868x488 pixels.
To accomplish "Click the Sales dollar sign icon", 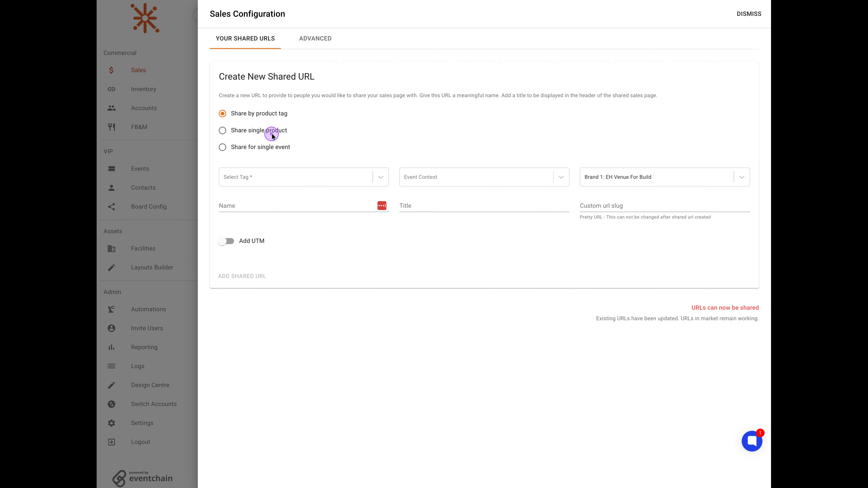I will click(111, 70).
